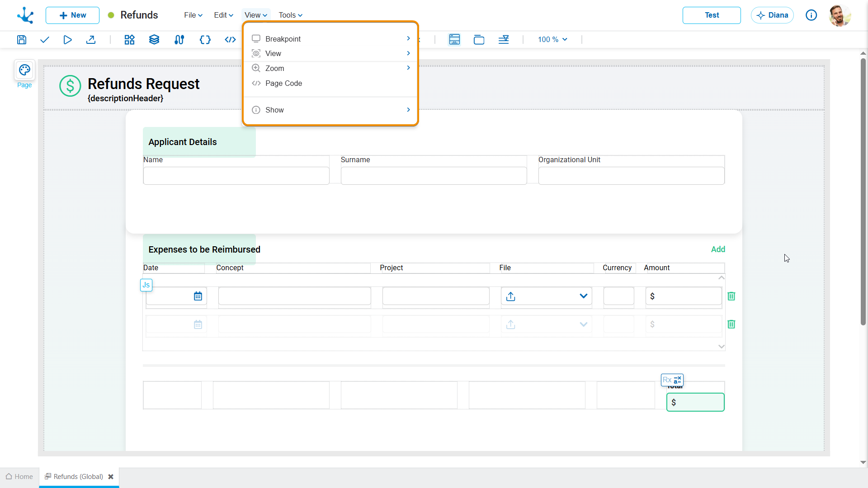The width and height of the screenshot is (868, 488).
Task: Toggle the stacked windows toolbar icon
Action: [x=479, y=40]
